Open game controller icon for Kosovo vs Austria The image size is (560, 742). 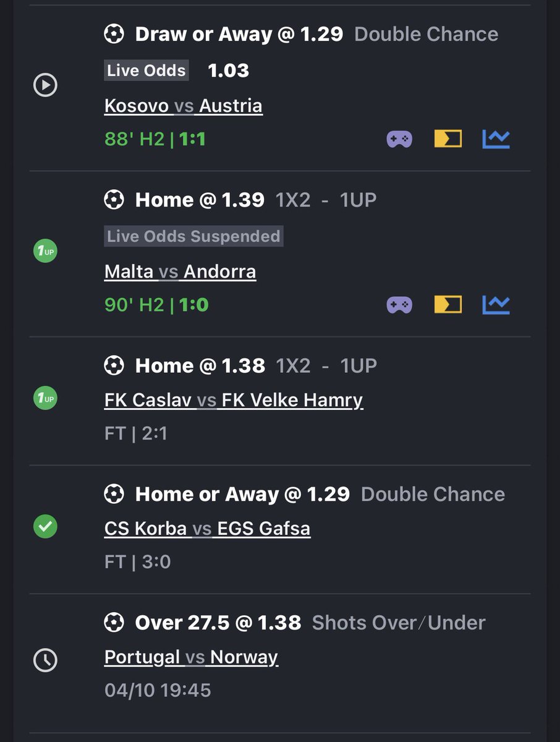399,139
